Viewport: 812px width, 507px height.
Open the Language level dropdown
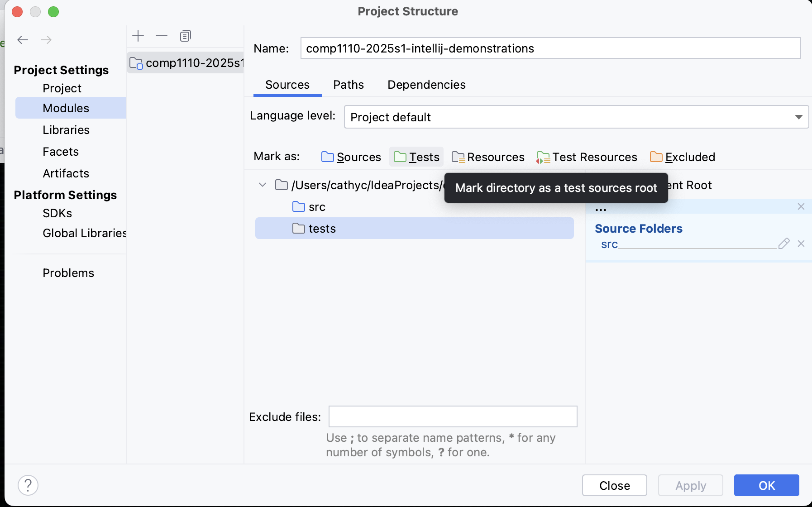798,117
